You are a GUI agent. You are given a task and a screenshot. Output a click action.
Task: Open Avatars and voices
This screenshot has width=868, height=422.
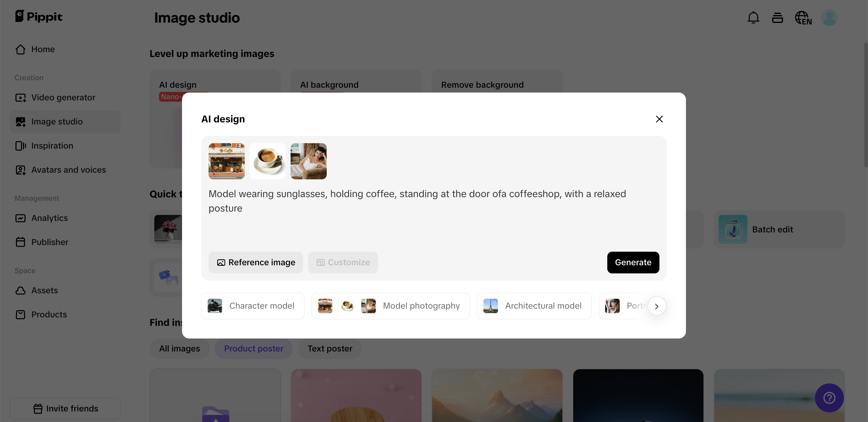pyautogui.click(x=68, y=170)
